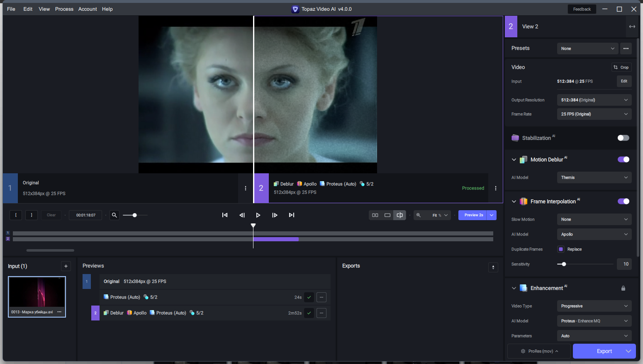Enable the Stabilization toggle
643x364 pixels.
click(x=624, y=138)
